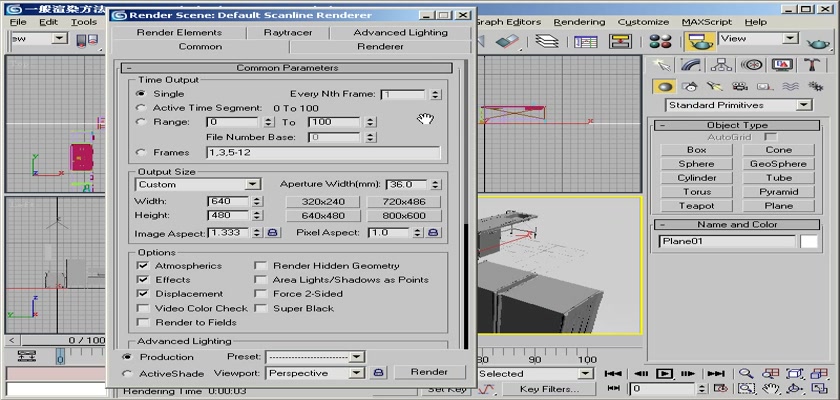The image size is (840, 400).
Task: Uncheck the Displacement checkbox
Action: point(143,293)
